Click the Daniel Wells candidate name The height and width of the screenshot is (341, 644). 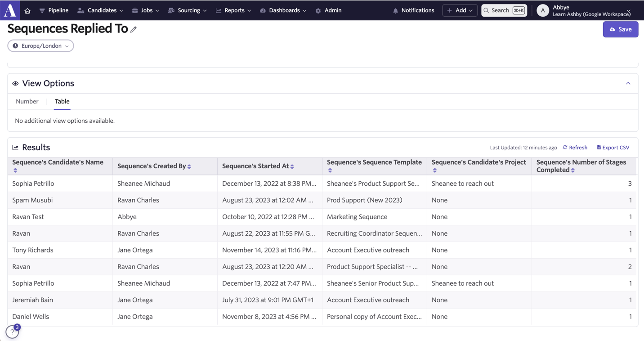coord(31,317)
